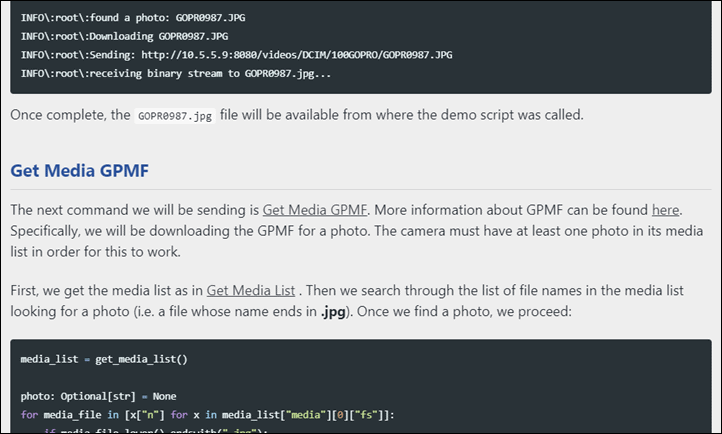The width and height of the screenshot is (722, 434).
Task: Click text 'Specifically, we will be downloading the GPMF'
Action: pos(152,231)
